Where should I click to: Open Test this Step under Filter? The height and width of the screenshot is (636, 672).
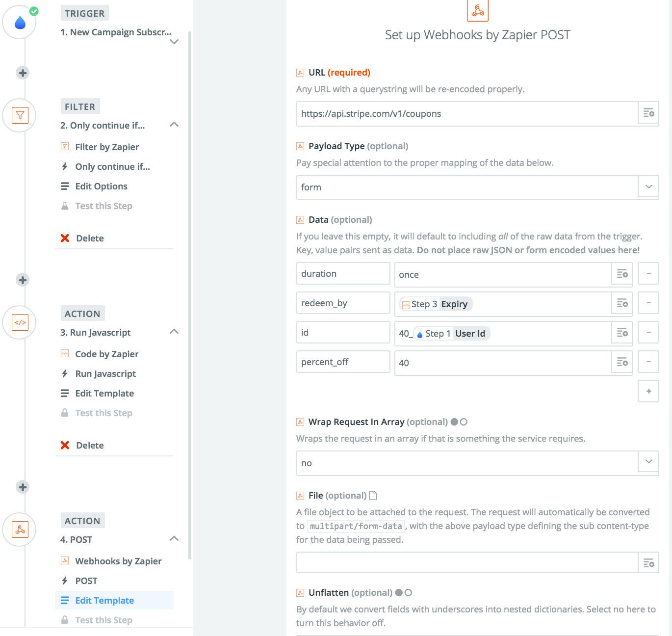[x=103, y=206]
